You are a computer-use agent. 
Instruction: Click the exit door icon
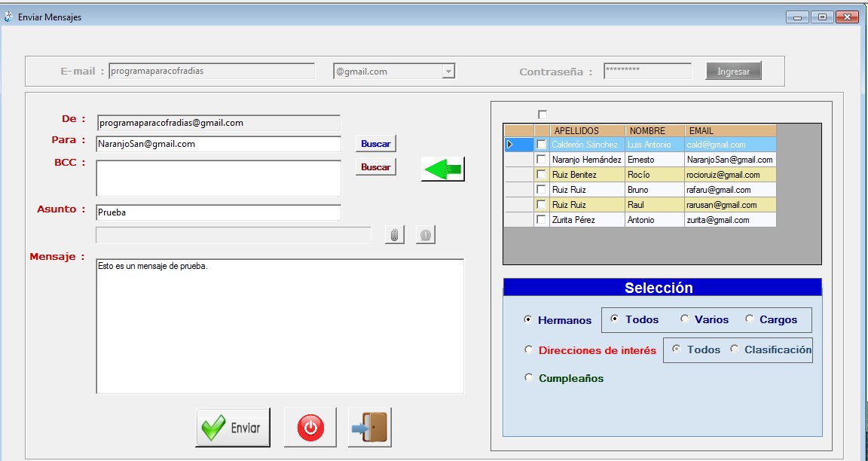click(370, 428)
